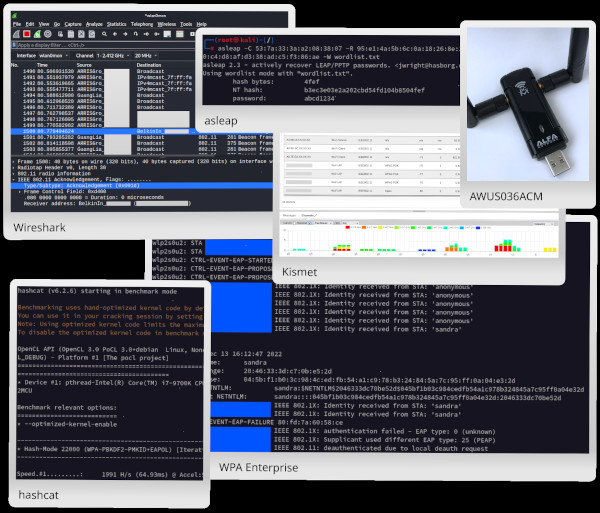Click the Destination column header in Wireshark
This screenshot has height=513, width=600.
pos(149,65)
